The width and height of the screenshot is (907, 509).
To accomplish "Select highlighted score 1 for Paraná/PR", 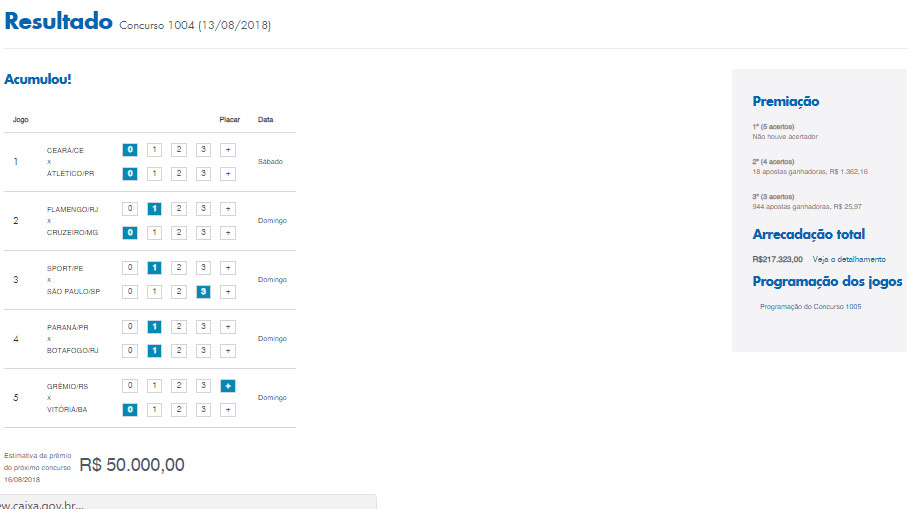I will pyautogui.click(x=154, y=327).
